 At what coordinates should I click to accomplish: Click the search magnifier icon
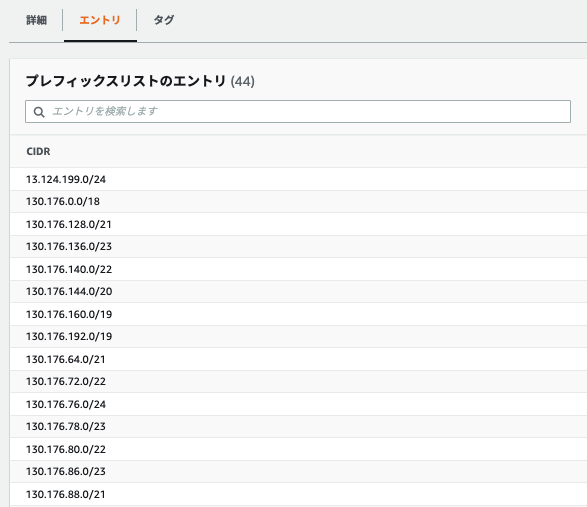coord(39,112)
